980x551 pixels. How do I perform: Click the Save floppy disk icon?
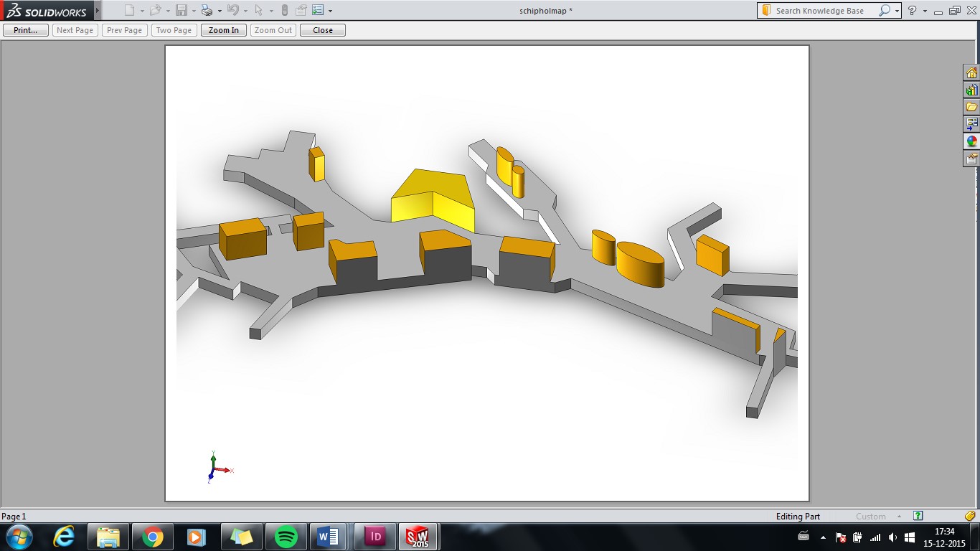(x=182, y=11)
